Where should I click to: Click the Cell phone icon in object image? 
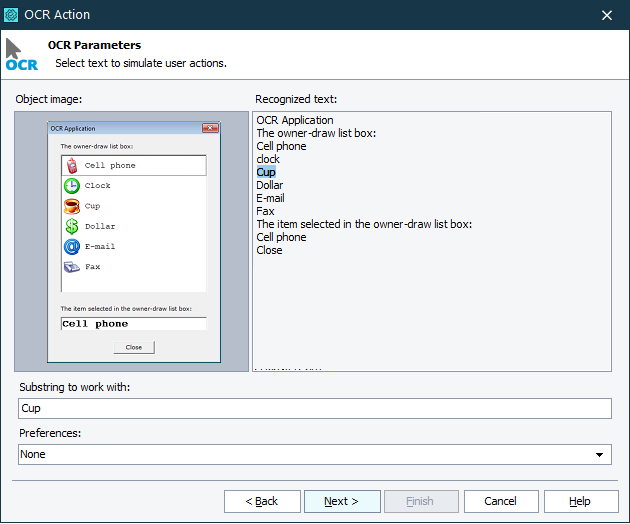click(x=72, y=166)
